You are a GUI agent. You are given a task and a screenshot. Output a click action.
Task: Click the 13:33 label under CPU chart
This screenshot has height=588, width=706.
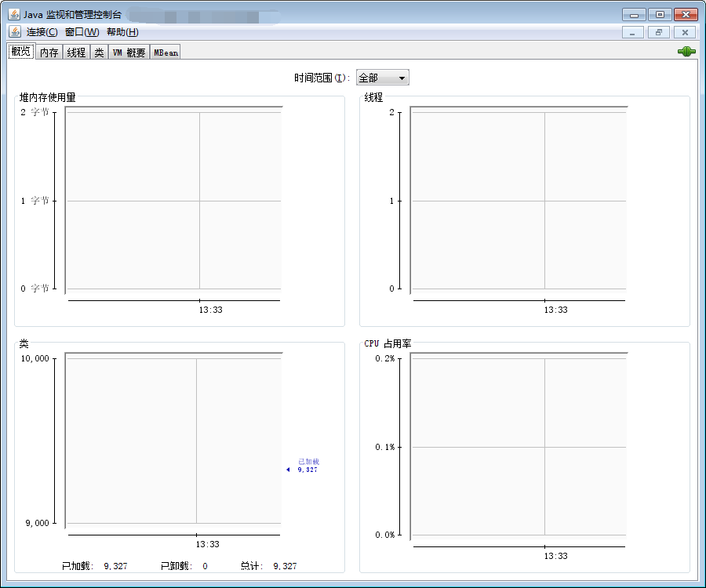click(x=555, y=556)
